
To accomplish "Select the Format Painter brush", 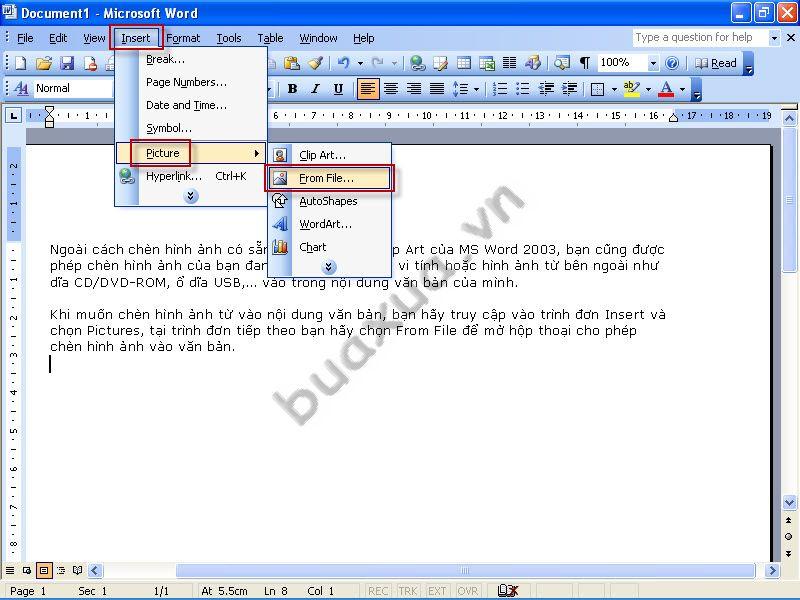I will [x=315, y=63].
